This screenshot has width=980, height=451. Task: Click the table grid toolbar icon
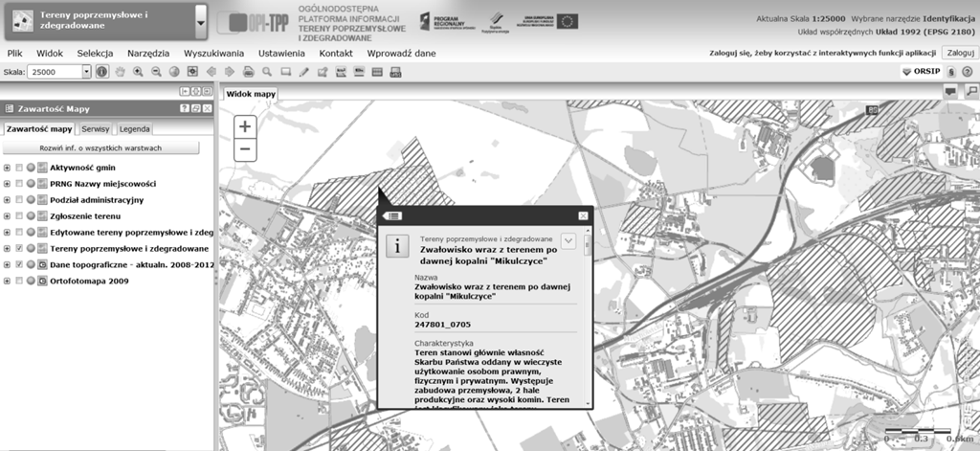pos(377,72)
